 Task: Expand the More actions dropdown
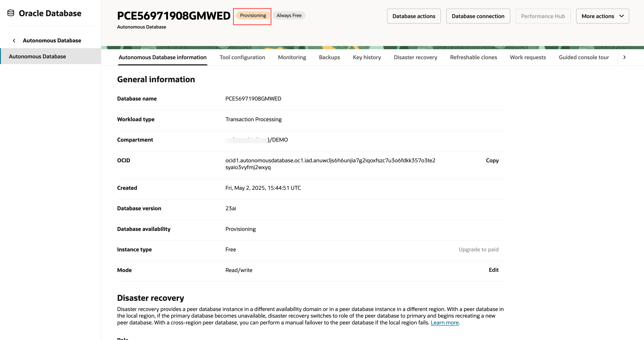point(602,16)
